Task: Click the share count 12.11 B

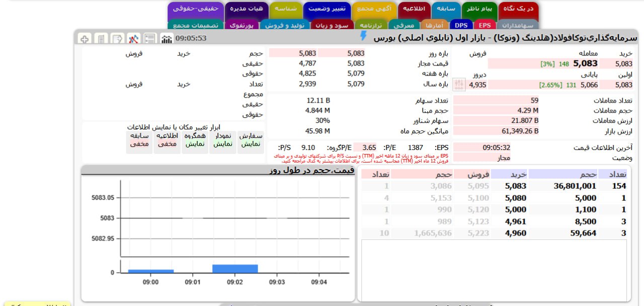Action: point(317,100)
